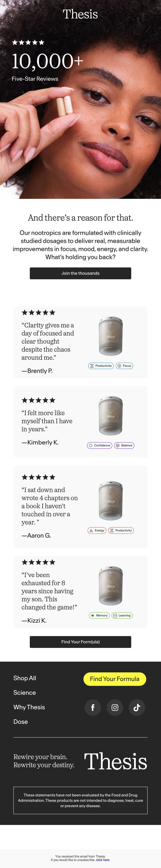Viewport: 161px width, 868px height.
Task: Click the Confidence tag badge
Action: [x=100, y=445]
